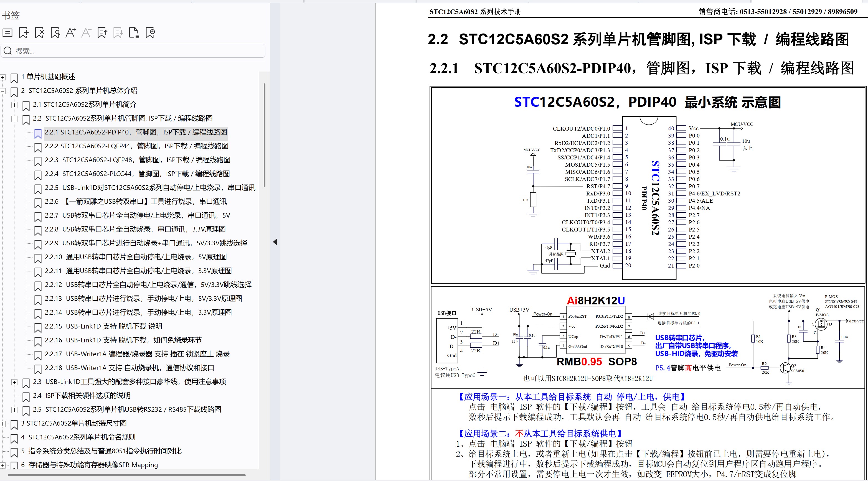Viewport: 868px width, 481px height.
Task: Open bookmark 2.2.16 如何免烧录环节
Action: (123, 340)
